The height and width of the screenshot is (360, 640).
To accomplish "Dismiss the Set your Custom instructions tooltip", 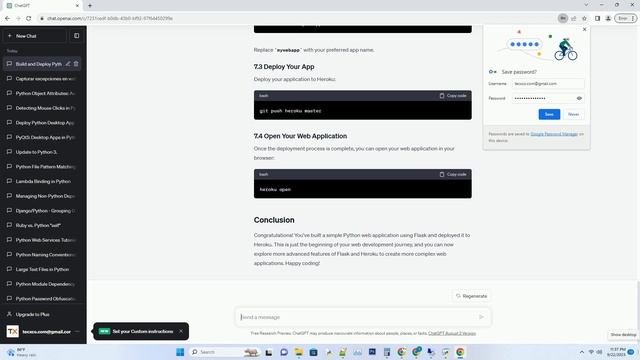I will click(x=181, y=331).
